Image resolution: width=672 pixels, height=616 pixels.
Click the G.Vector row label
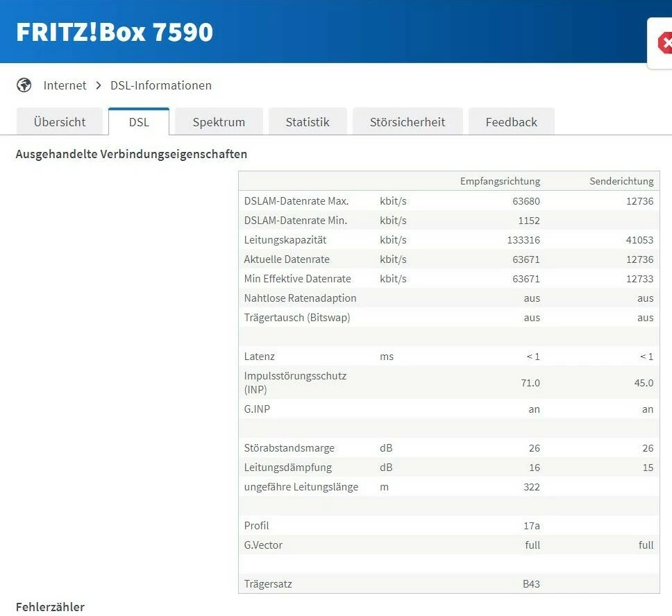pos(263,545)
